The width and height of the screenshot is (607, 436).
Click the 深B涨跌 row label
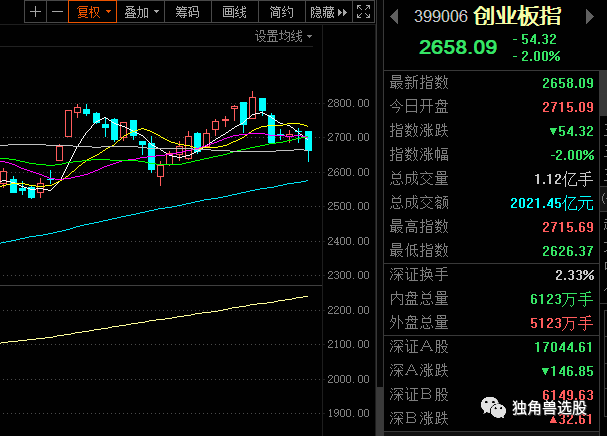click(419, 419)
